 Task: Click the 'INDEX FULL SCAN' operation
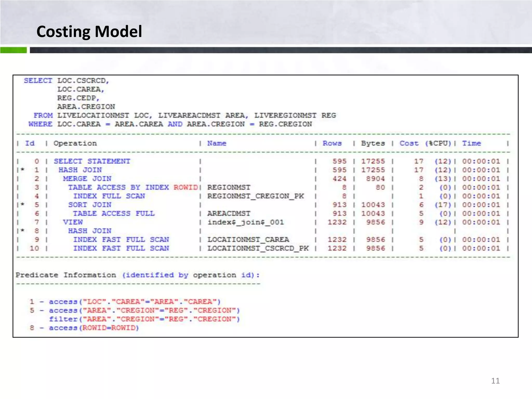[x=109, y=196]
